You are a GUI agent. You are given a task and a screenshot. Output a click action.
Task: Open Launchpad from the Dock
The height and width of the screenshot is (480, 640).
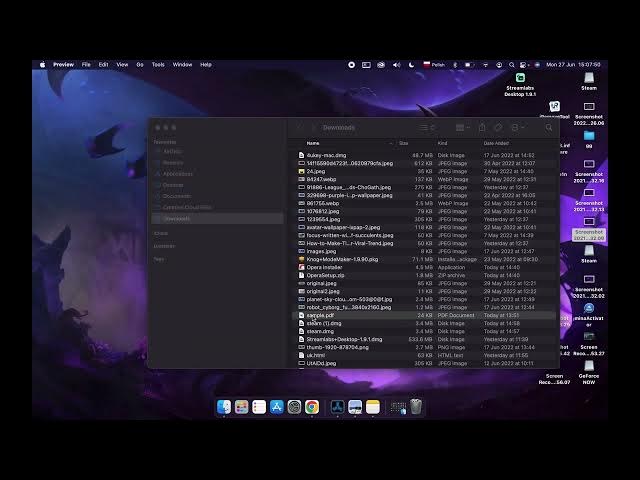[x=241, y=407]
